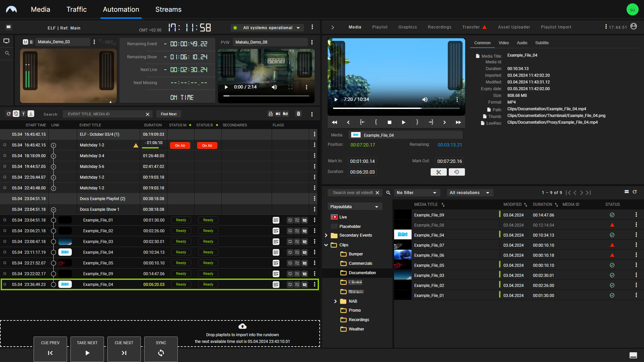
Task: Click the CUE PREV button
Action: click(x=50, y=349)
